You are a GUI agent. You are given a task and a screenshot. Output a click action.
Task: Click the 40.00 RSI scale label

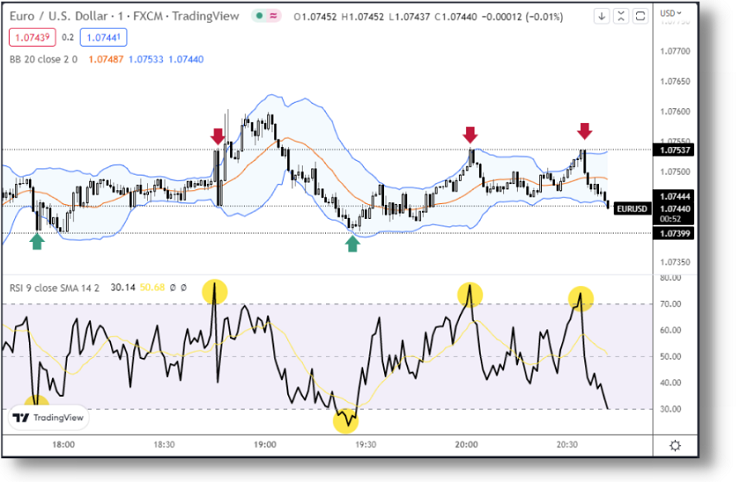pos(670,382)
